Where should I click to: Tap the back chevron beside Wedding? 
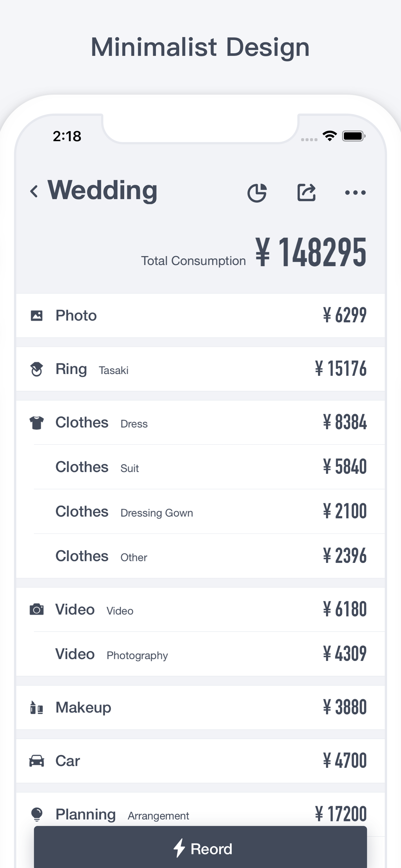(34, 191)
